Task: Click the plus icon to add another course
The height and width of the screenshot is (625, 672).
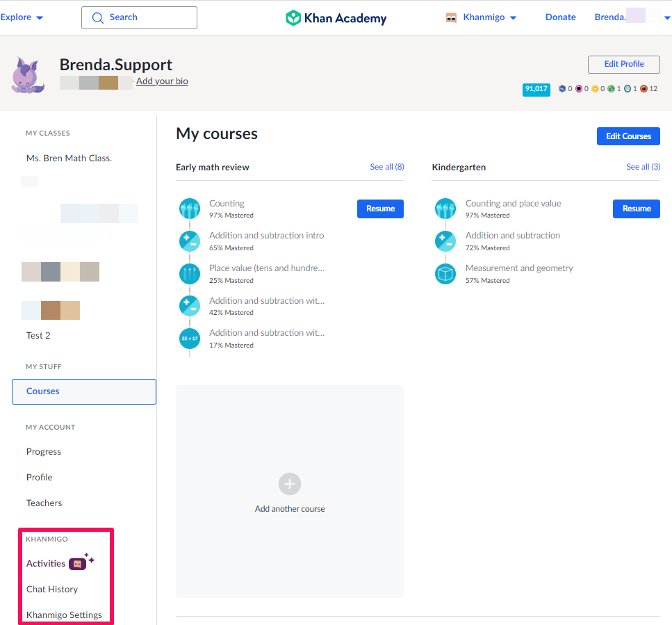Action: click(290, 484)
